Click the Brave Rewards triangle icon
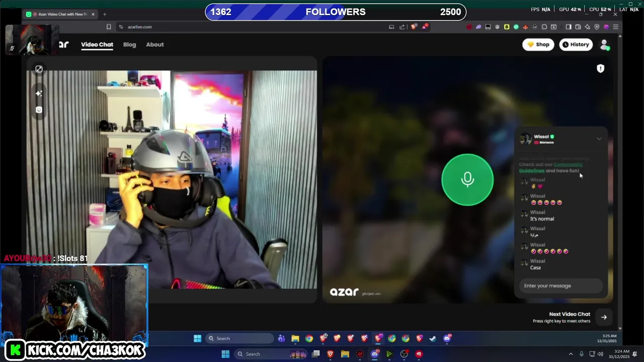Viewport: 644px width, 362px height. pos(425,27)
